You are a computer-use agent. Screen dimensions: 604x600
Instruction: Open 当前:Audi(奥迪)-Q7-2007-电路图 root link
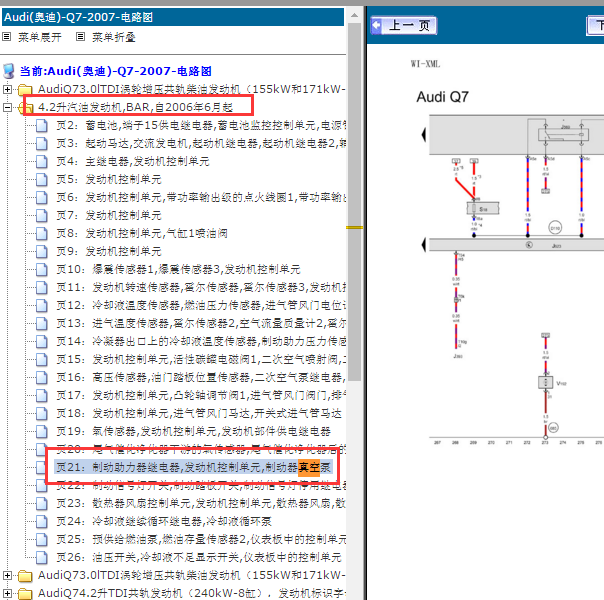coord(116,71)
